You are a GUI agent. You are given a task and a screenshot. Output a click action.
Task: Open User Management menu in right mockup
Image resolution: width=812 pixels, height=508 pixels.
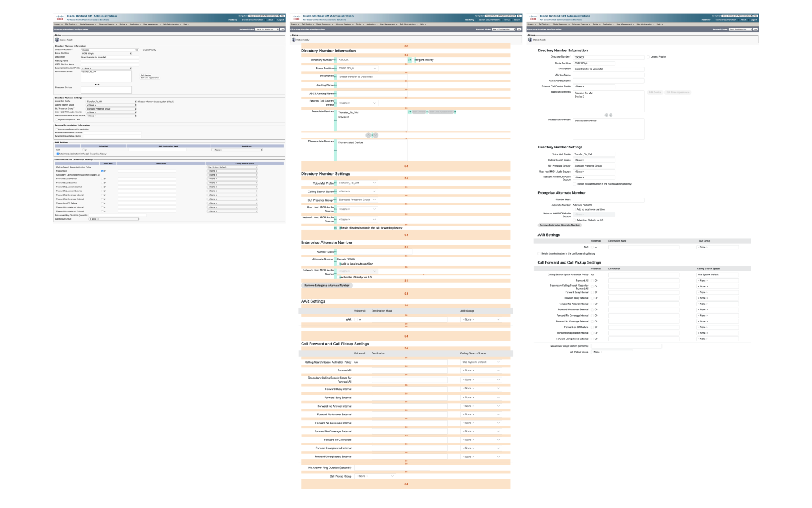[625, 24]
